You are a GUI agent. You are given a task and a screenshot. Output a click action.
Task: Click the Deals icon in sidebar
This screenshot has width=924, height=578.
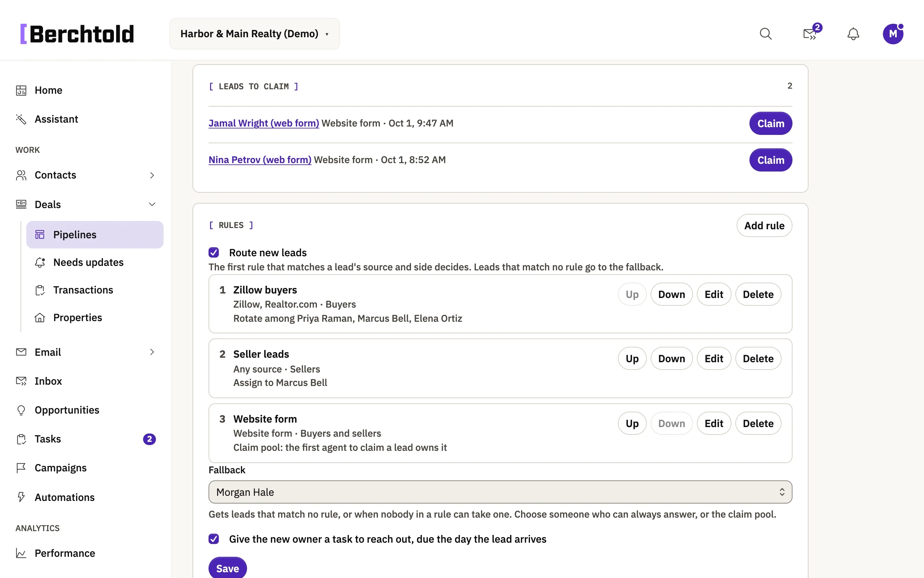coord(21,205)
